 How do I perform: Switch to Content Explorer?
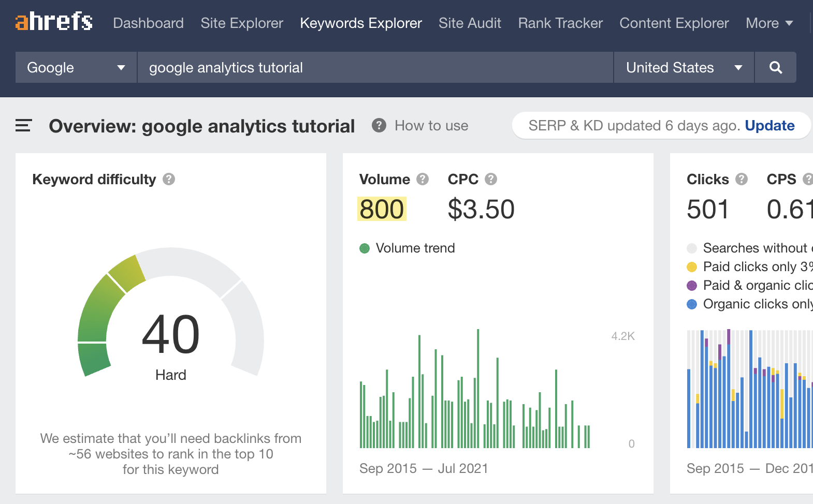tap(674, 23)
